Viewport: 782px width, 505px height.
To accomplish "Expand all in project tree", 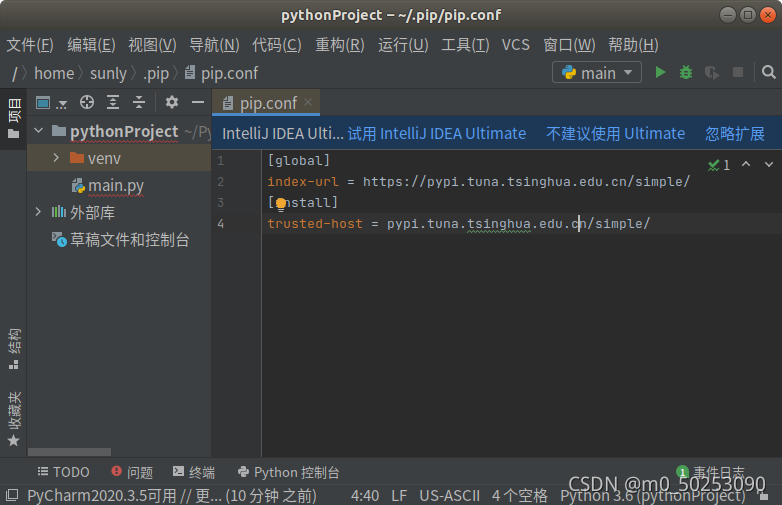I will [x=113, y=102].
